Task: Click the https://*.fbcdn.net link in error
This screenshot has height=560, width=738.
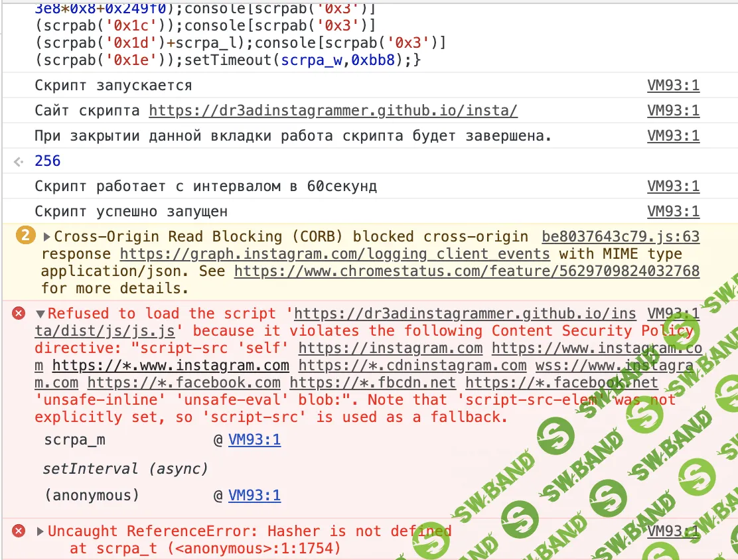Action: [372, 383]
